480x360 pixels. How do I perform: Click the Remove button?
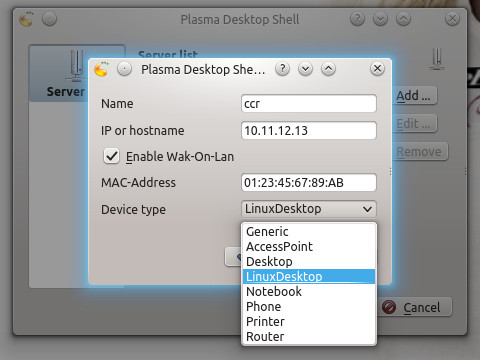[x=420, y=152]
